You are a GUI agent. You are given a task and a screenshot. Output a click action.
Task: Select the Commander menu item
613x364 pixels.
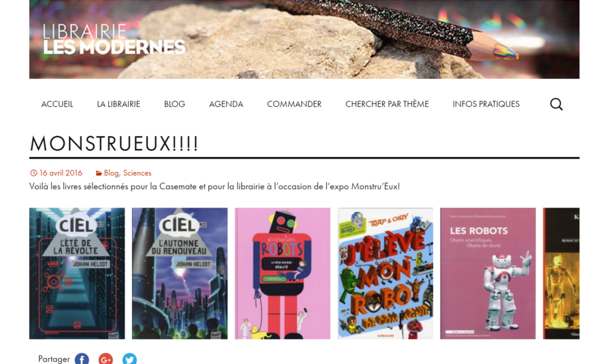click(294, 104)
